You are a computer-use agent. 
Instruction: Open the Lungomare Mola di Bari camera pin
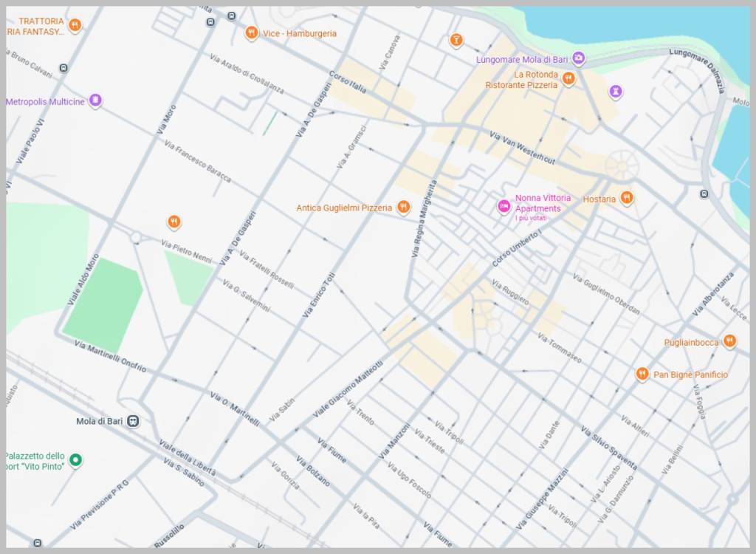pos(579,58)
